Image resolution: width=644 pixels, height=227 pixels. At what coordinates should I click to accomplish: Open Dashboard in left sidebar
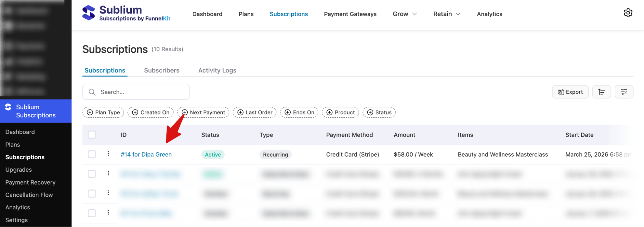pyautogui.click(x=20, y=132)
